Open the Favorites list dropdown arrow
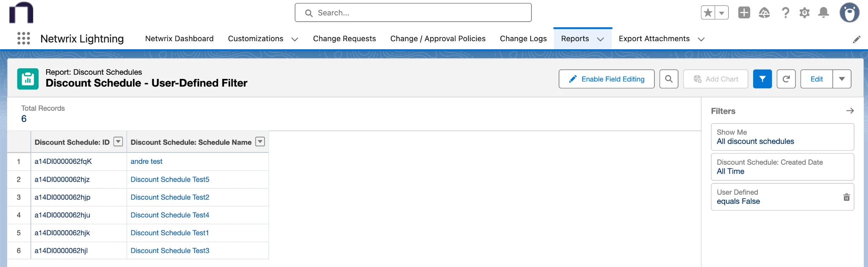This screenshot has width=868, height=267. tap(722, 13)
